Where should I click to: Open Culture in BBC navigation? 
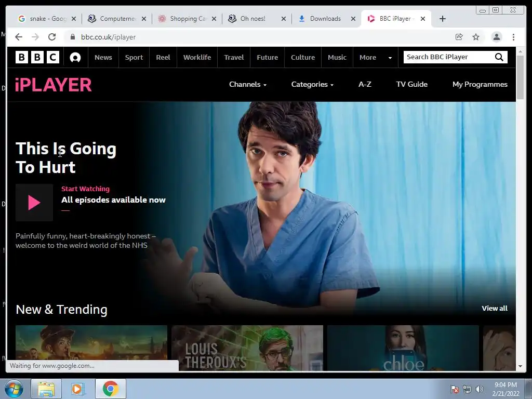(x=303, y=57)
